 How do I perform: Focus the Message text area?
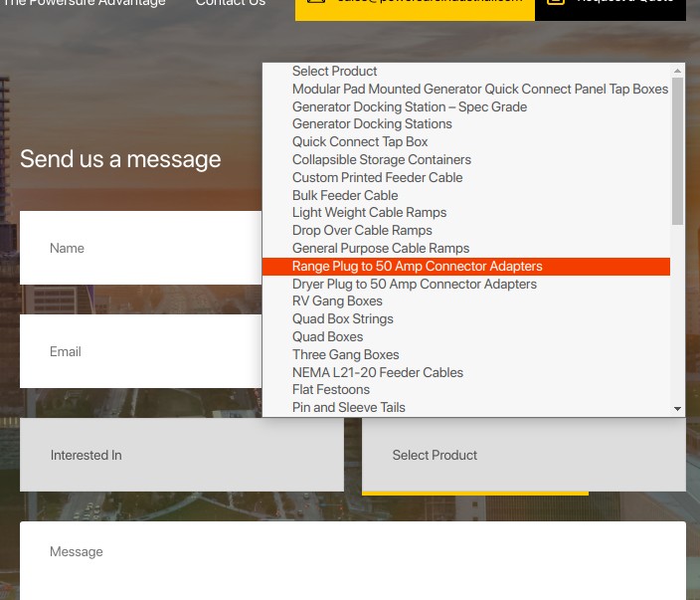(352, 559)
